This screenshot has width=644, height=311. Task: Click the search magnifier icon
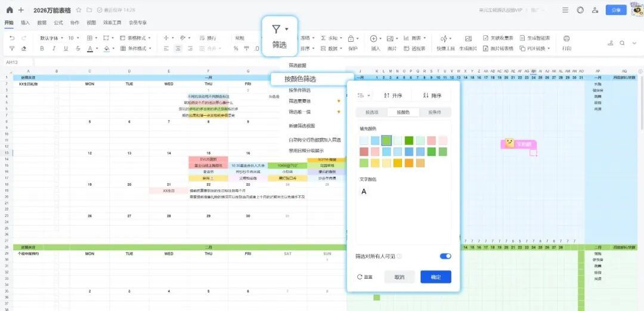pos(622,43)
